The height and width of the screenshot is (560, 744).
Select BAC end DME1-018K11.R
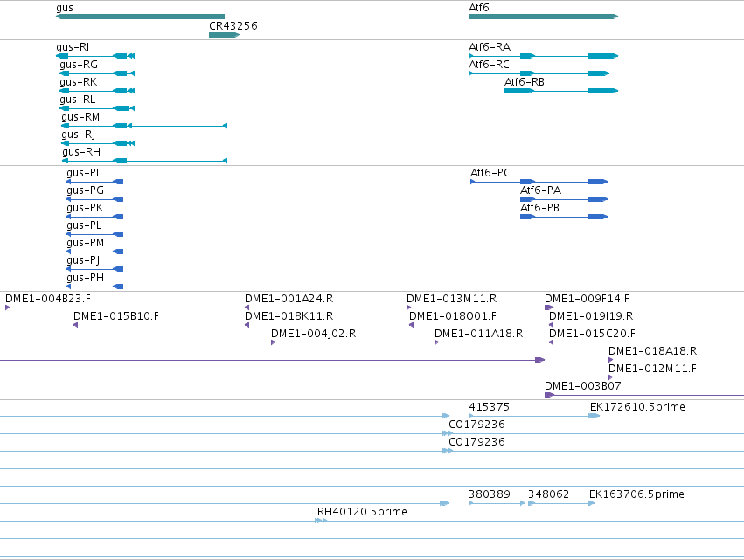pyautogui.click(x=289, y=317)
